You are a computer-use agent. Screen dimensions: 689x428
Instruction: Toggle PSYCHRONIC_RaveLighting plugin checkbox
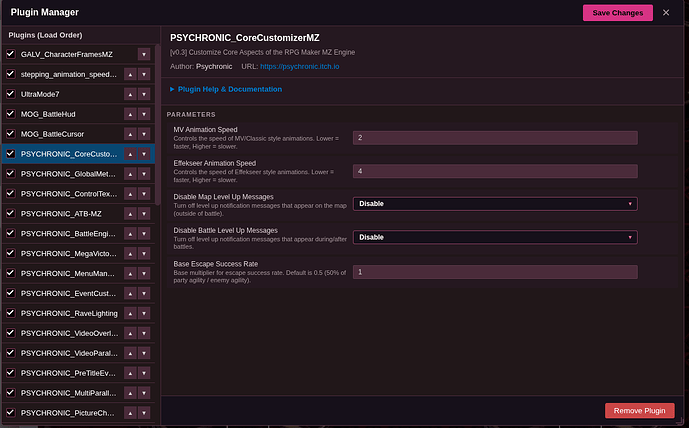tap(11, 313)
